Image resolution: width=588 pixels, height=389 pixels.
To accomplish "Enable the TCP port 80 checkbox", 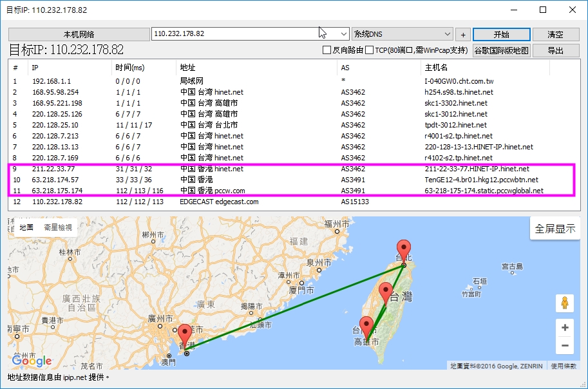I will [x=369, y=50].
